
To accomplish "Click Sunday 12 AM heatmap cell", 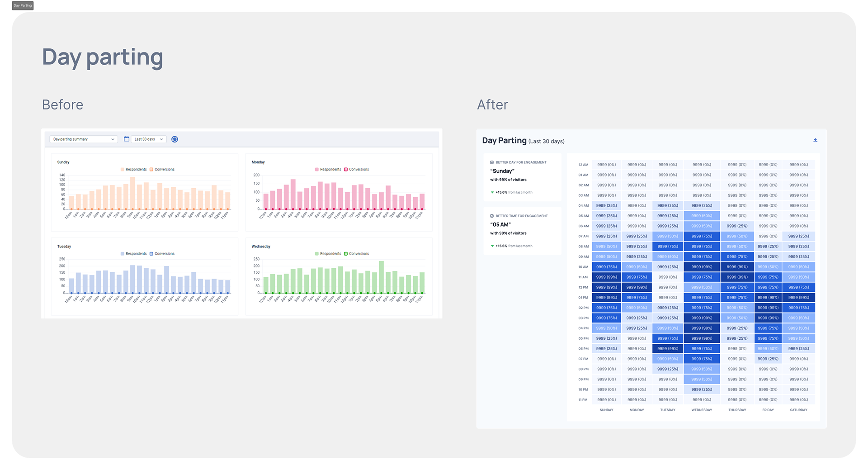I will [x=606, y=165].
